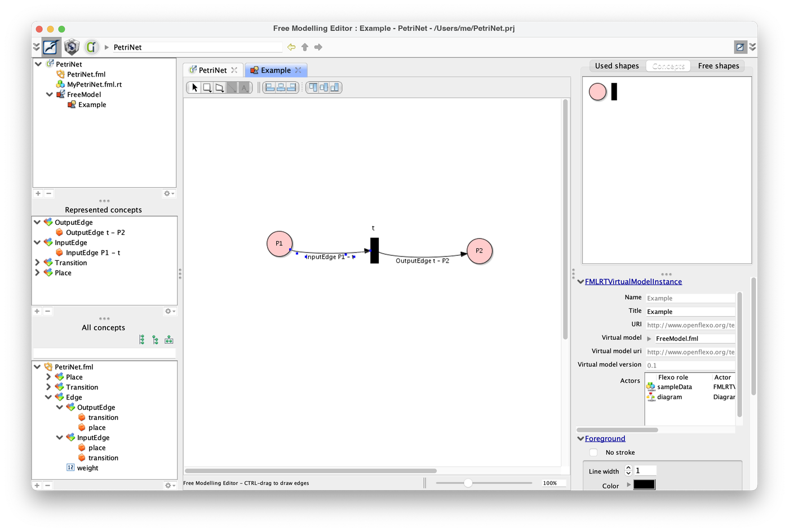Switch to the green Ci perspective icon

point(91,47)
